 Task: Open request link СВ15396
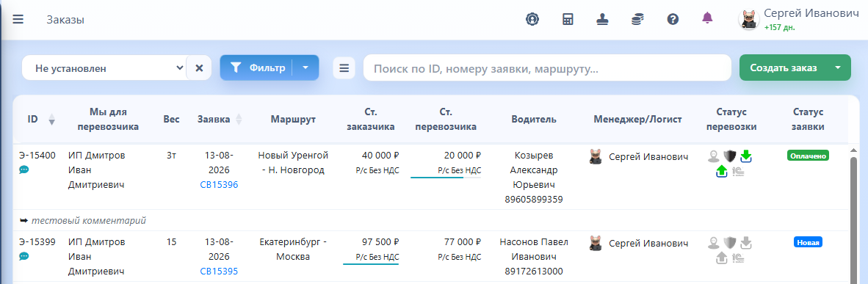click(x=220, y=185)
